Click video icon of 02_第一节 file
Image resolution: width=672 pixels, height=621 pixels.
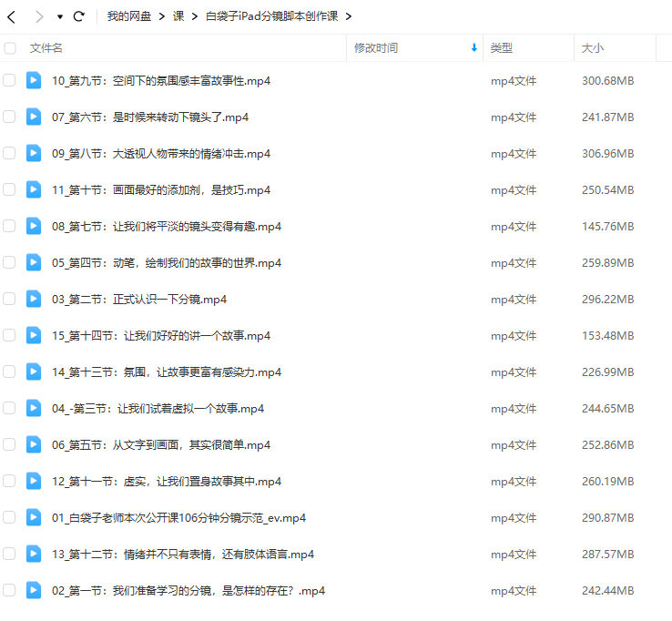34,590
